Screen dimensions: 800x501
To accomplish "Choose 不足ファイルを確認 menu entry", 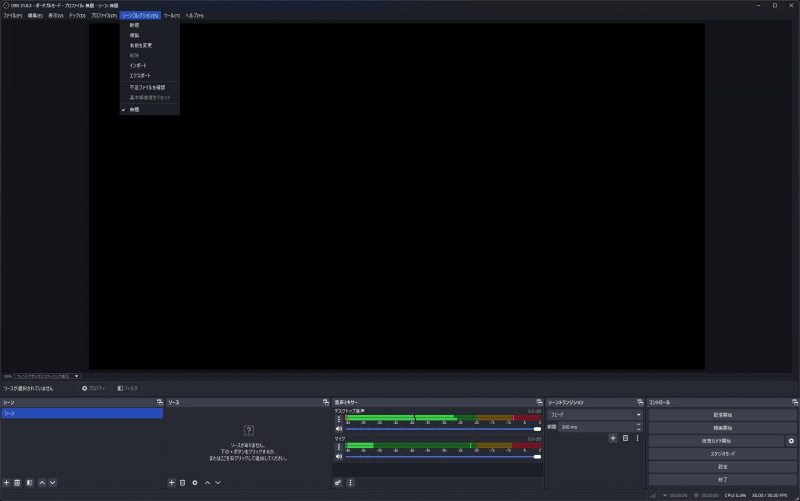I will click(x=149, y=87).
